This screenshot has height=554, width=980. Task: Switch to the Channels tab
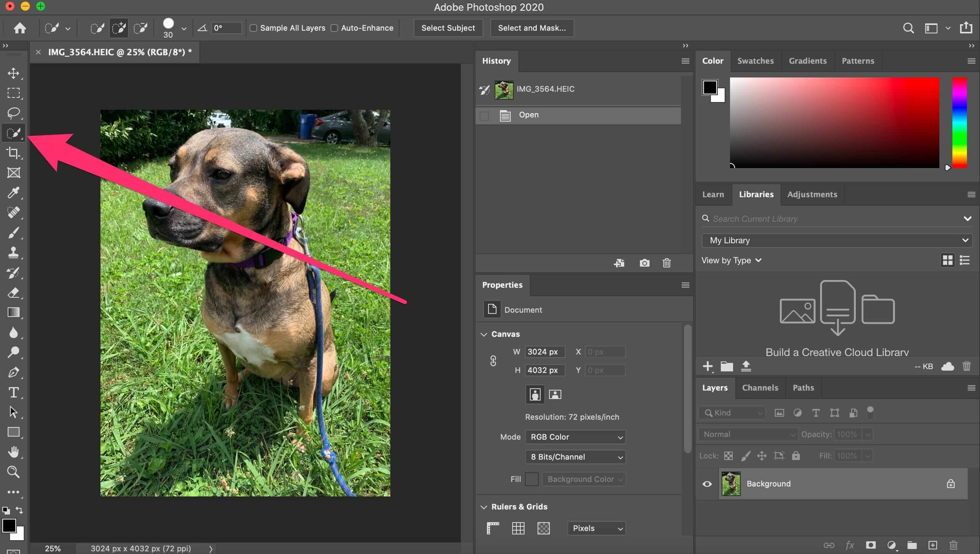(760, 387)
